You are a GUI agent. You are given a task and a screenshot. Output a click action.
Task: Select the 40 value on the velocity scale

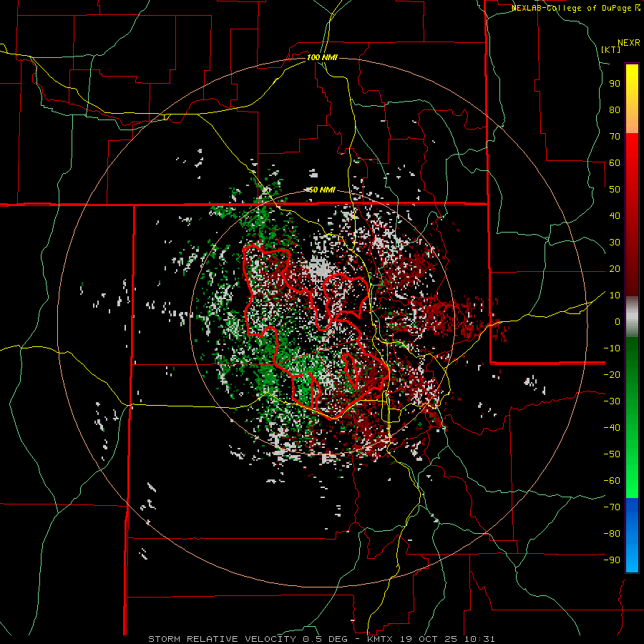click(615, 216)
